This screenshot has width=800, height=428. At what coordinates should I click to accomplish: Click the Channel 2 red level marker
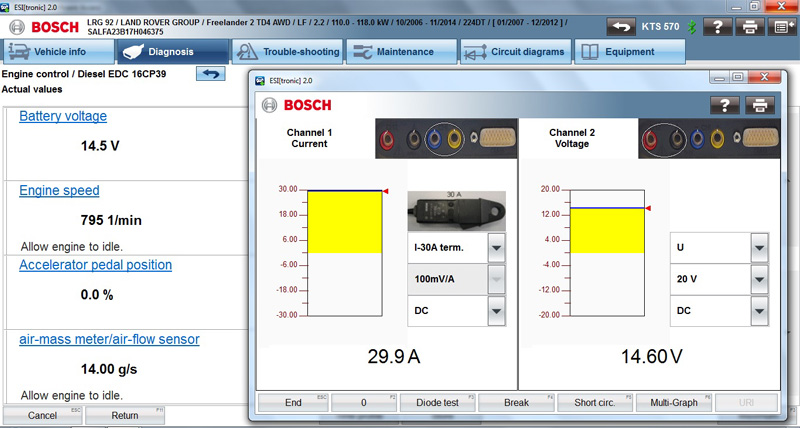pos(648,208)
